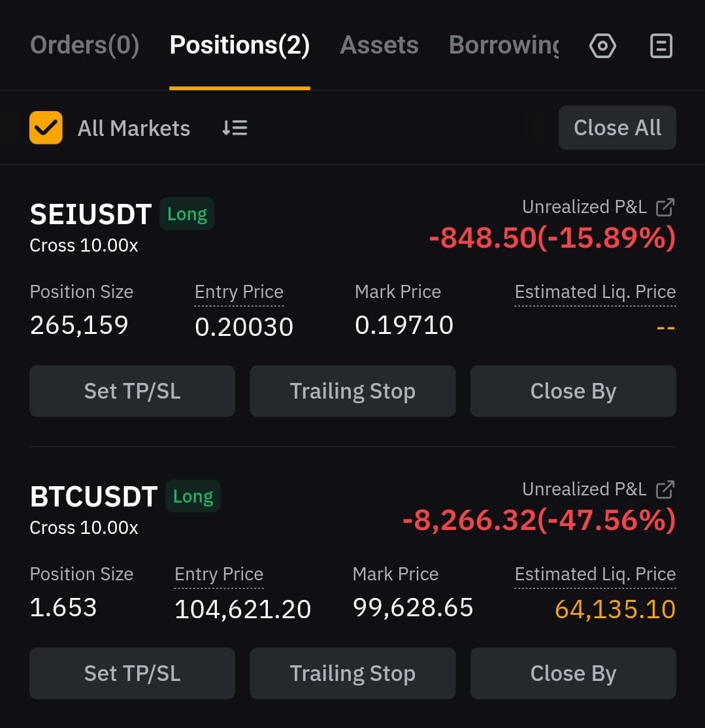Tap BTCUSDT Estimated Liq. Price label

pos(595,574)
